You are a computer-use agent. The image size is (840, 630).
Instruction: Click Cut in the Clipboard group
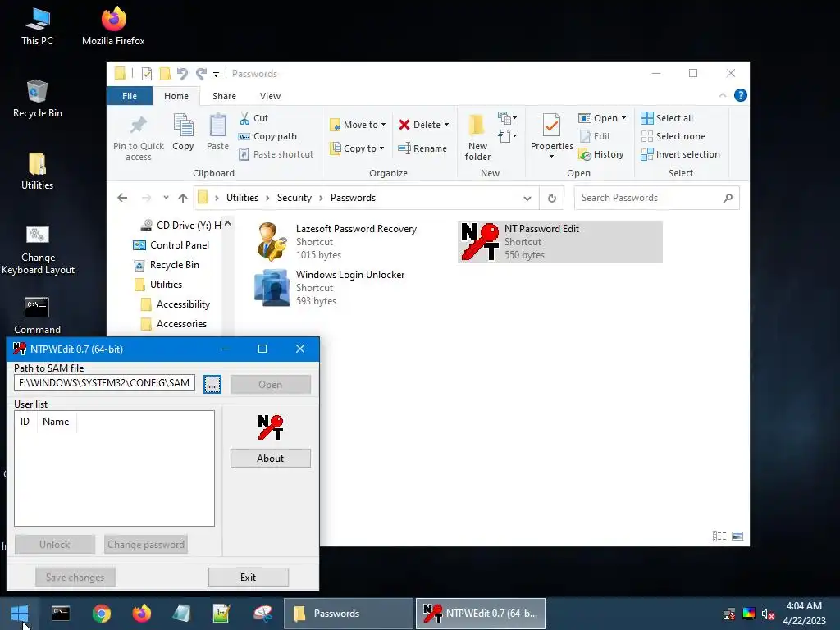[254, 118]
